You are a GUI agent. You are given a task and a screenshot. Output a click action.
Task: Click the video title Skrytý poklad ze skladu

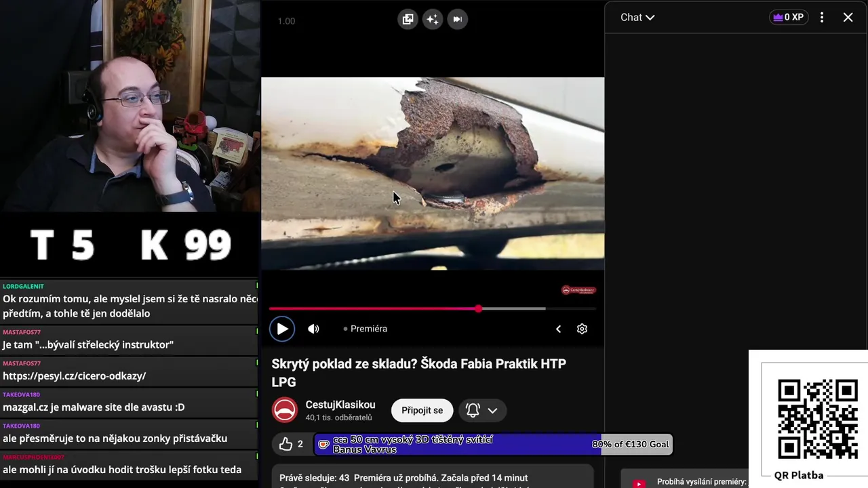pyautogui.click(x=418, y=373)
